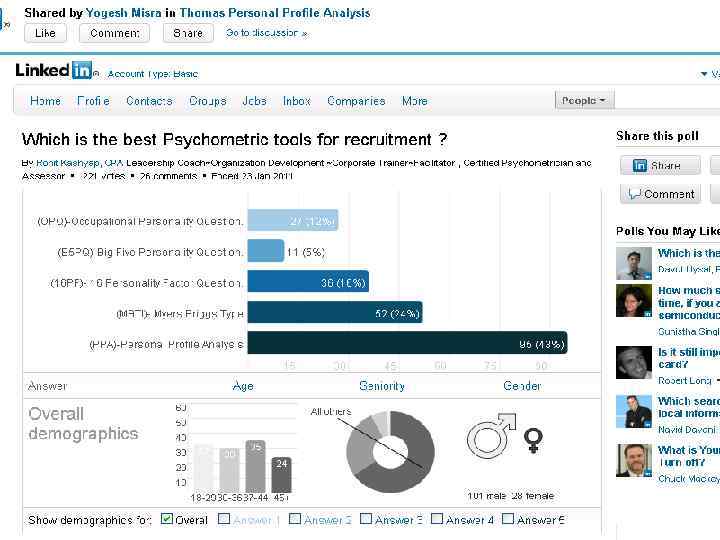The image size is (720, 540).
Task: Click the 37-44 age bar
Action: (x=255, y=467)
